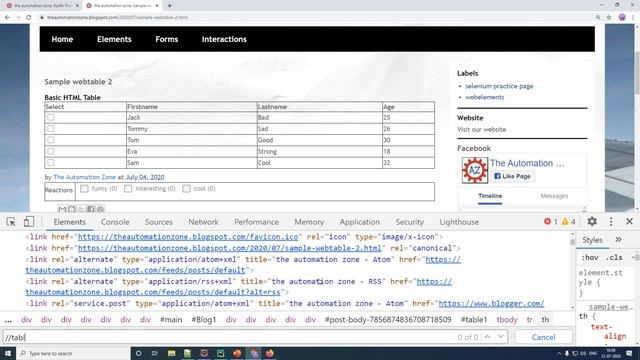
Task: Click the browser forward arrow
Action: [x=18, y=18]
